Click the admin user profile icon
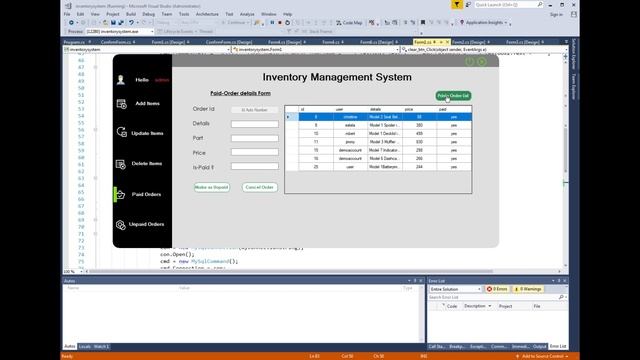640x360 pixels. [x=121, y=80]
